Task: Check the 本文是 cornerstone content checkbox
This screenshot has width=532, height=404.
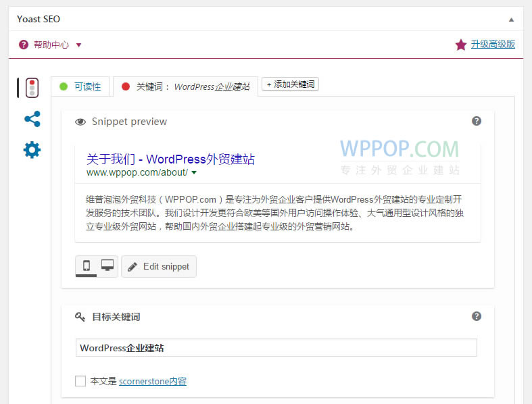Action: [80, 381]
